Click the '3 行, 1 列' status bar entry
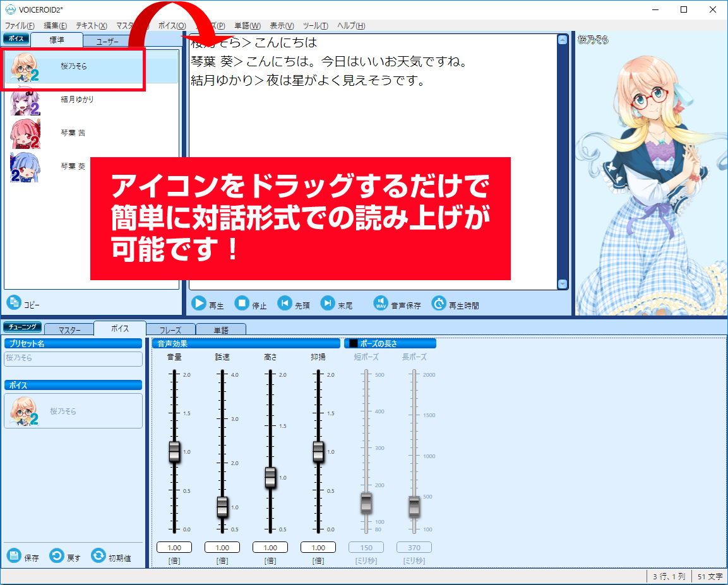728x585 pixels. click(x=669, y=576)
